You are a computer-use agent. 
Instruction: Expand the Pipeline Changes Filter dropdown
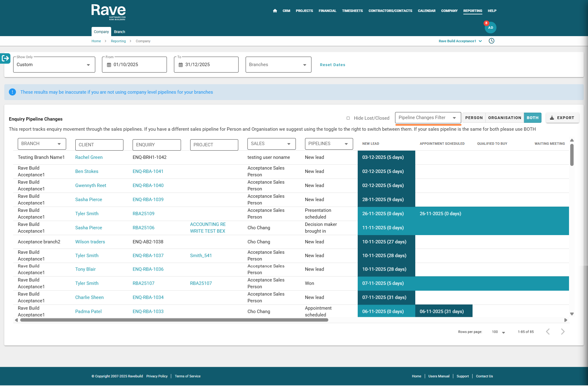click(x=428, y=118)
